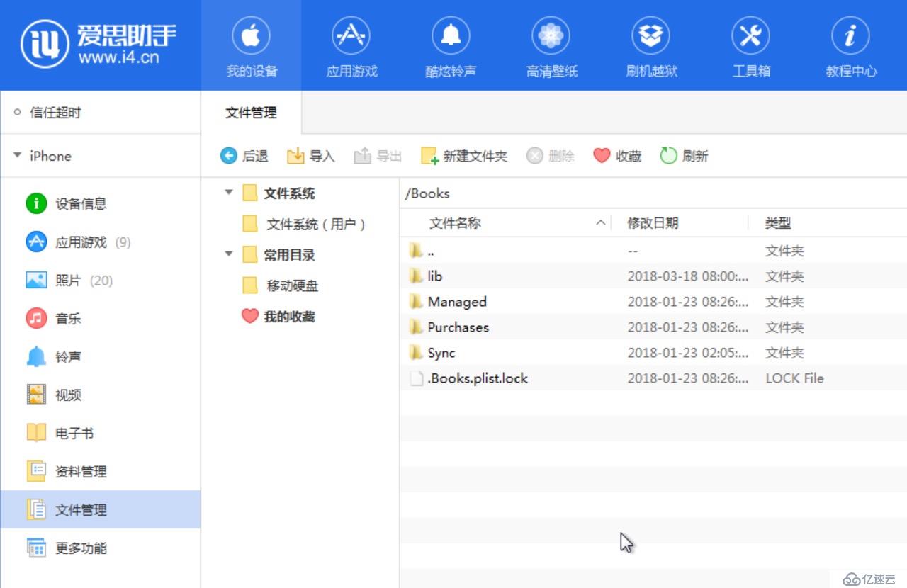Click the LOCK File type cell
This screenshot has width=907, height=588.
point(794,378)
